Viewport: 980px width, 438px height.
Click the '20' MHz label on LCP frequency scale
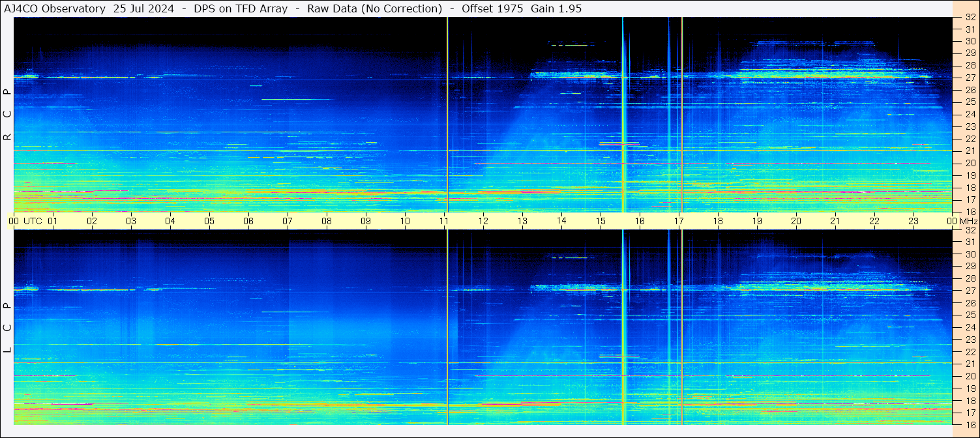coord(970,376)
